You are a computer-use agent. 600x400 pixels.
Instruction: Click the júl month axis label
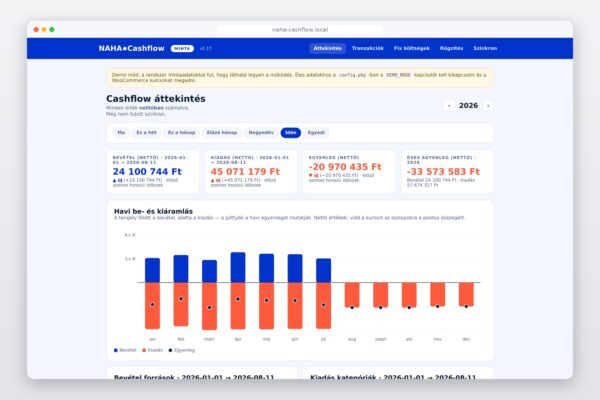[323, 339]
